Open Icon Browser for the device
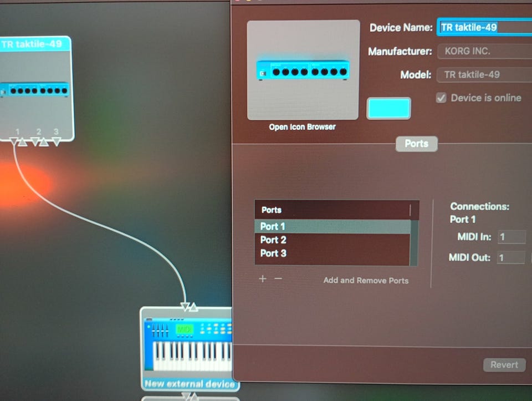532x401 pixels. click(303, 127)
